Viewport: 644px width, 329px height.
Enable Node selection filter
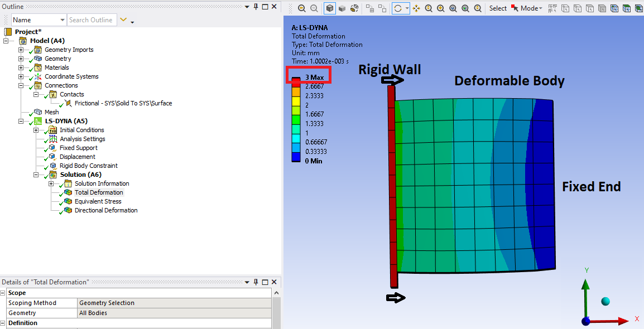click(x=614, y=8)
